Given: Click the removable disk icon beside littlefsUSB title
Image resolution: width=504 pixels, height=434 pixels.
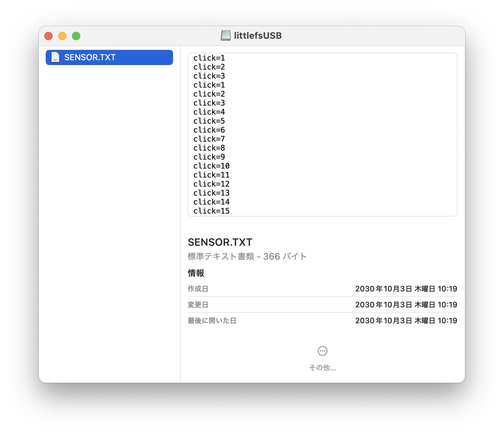Looking at the screenshot, I should pos(226,35).
